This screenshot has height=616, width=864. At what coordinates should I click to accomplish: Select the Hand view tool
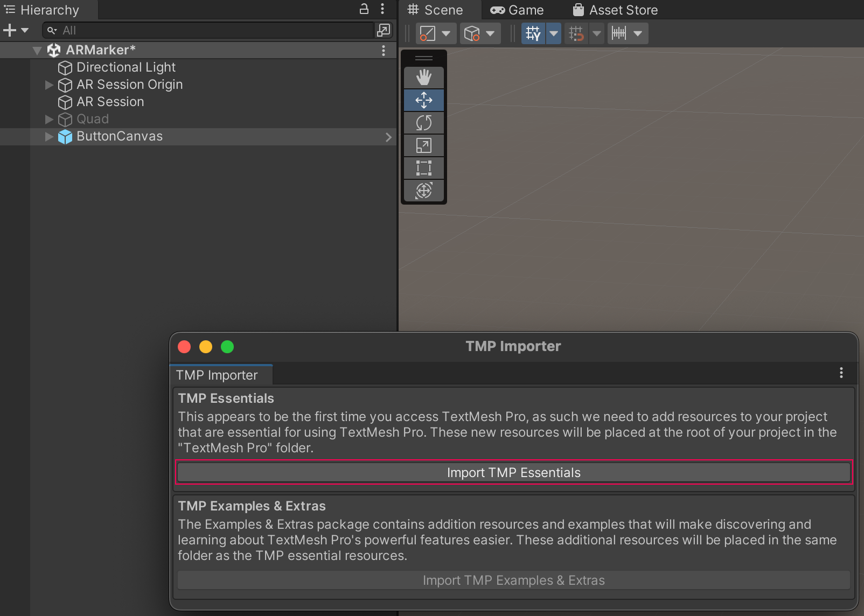click(424, 78)
